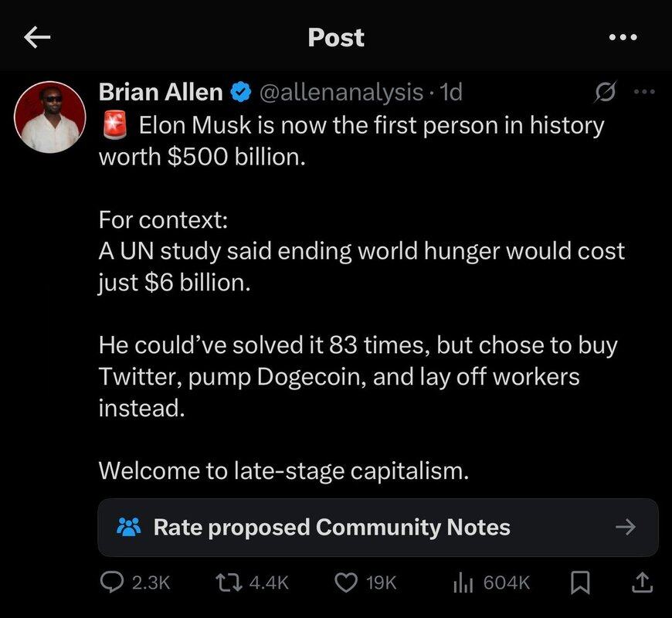
Task: Click the Grok slashed-circle icon
Action: pyautogui.click(x=602, y=93)
